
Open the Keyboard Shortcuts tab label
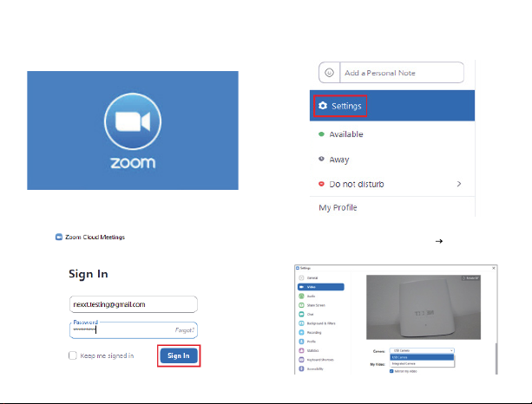[320, 360]
